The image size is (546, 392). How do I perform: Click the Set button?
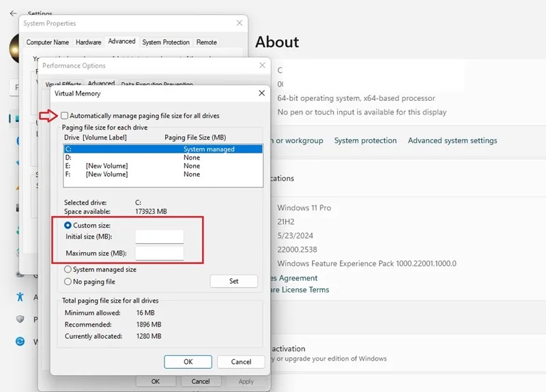[x=234, y=281]
